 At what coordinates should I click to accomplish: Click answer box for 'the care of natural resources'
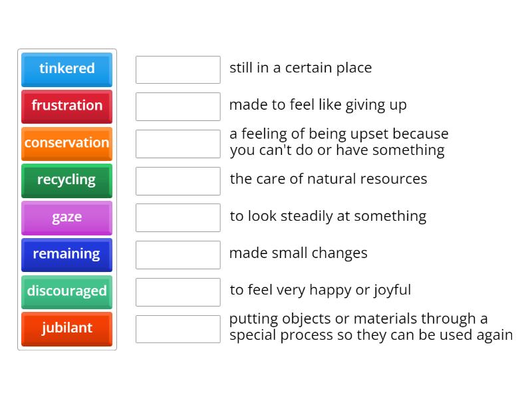coord(178,181)
